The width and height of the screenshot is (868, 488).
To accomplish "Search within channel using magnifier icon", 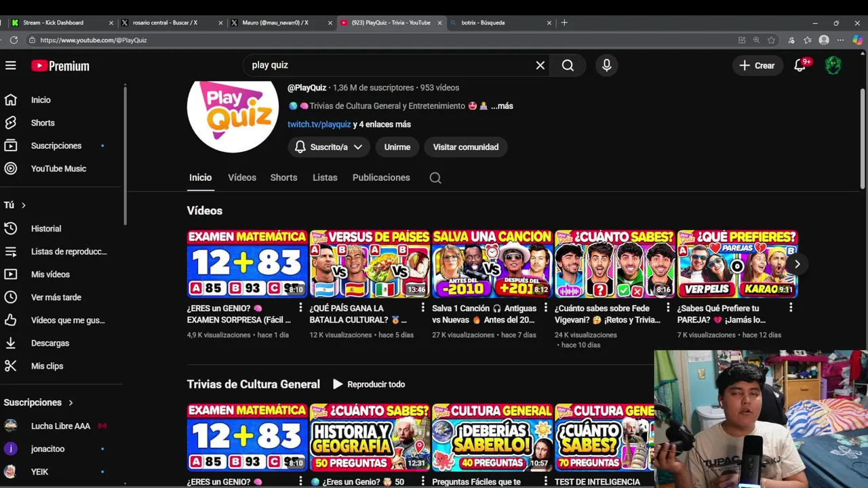I will (x=435, y=178).
